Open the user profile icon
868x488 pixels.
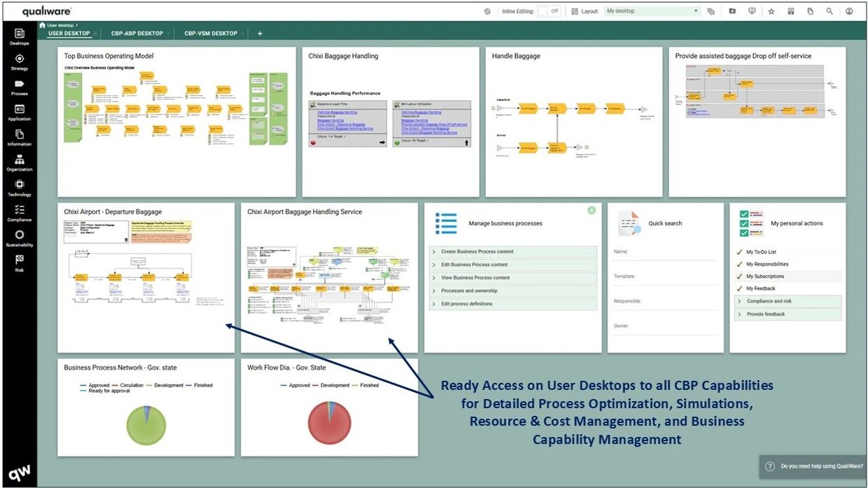pyautogui.click(x=849, y=11)
